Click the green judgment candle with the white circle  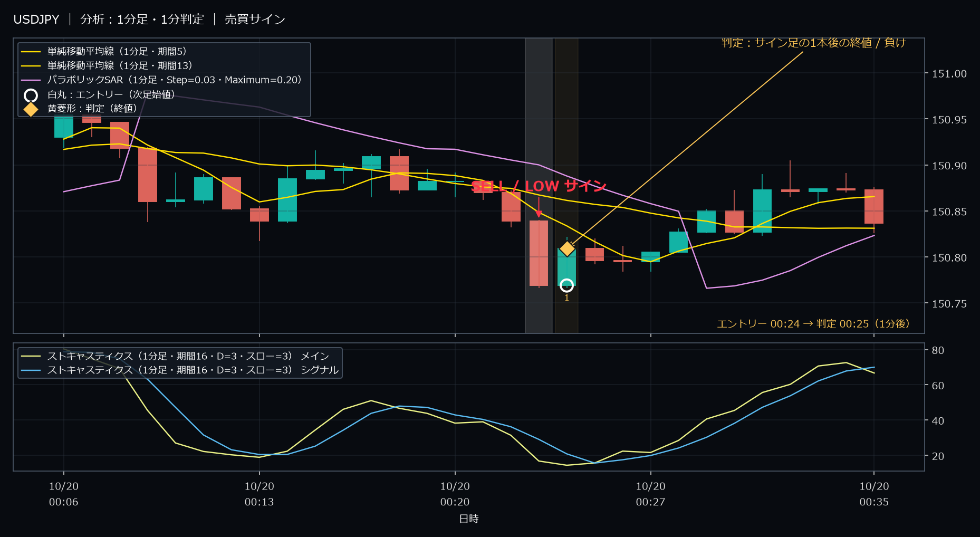(x=566, y=267)
